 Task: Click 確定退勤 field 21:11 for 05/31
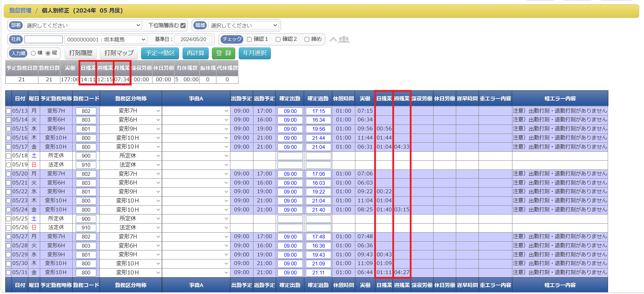pyautogui.click(x=318, y=273)
